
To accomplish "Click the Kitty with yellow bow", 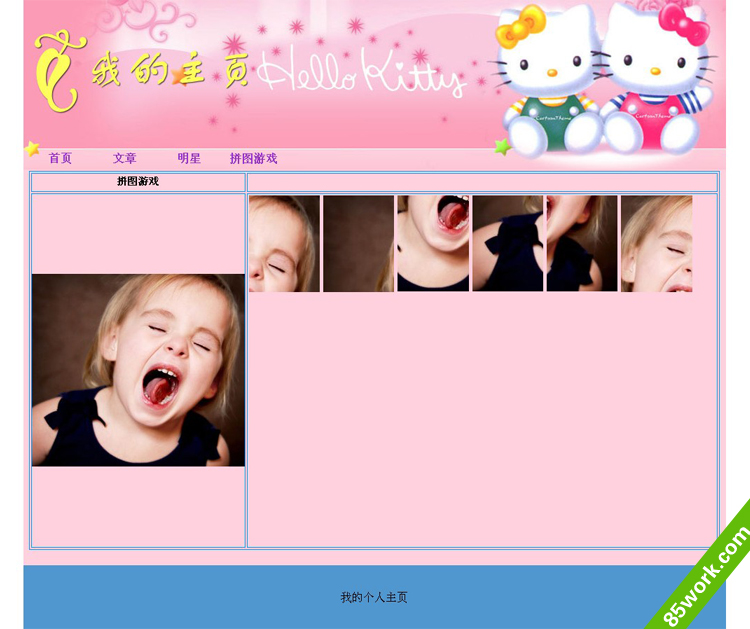I will (x=549, y=81).
